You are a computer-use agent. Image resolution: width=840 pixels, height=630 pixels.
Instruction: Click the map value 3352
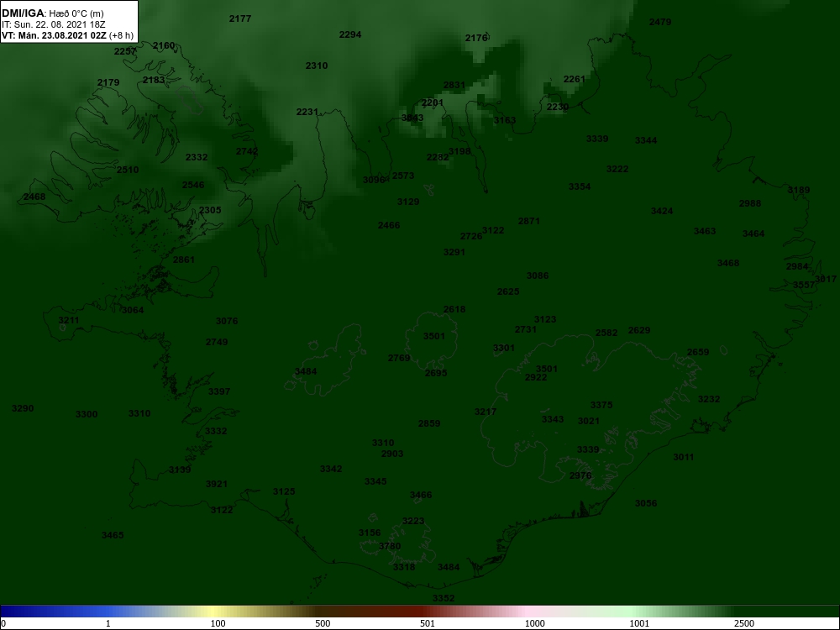coord(444,598)
